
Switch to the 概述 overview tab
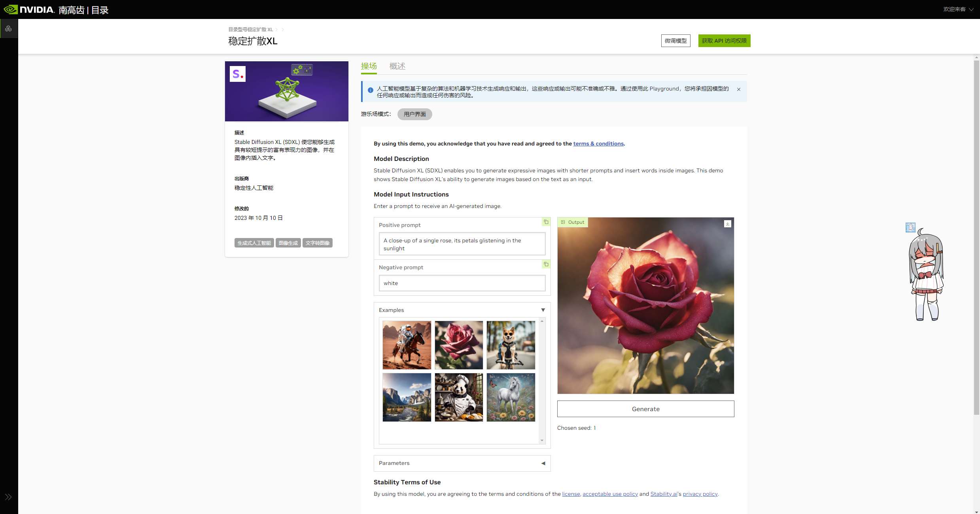pyautogui.click(x=397, y=66)
